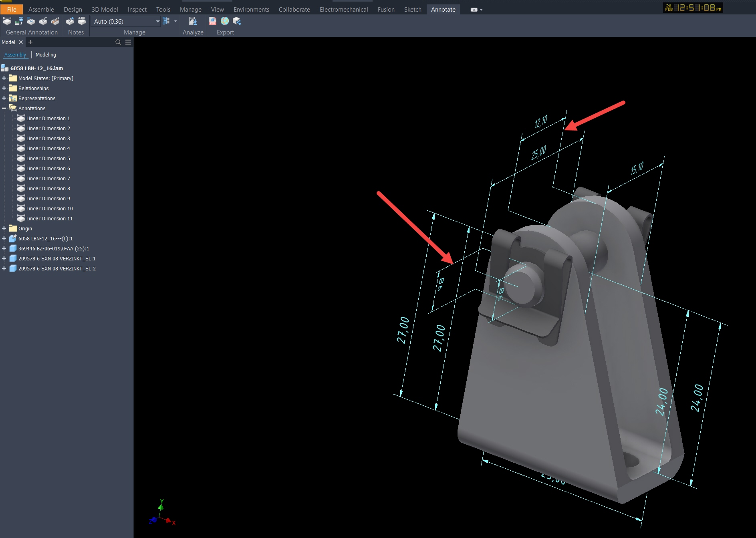
Task: Select Linear Dimension 5 in browser
Action: click(x=48, y=159)
